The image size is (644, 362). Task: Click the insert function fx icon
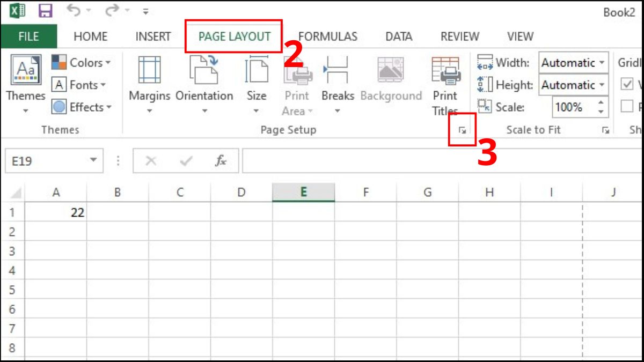pos(220,161)
